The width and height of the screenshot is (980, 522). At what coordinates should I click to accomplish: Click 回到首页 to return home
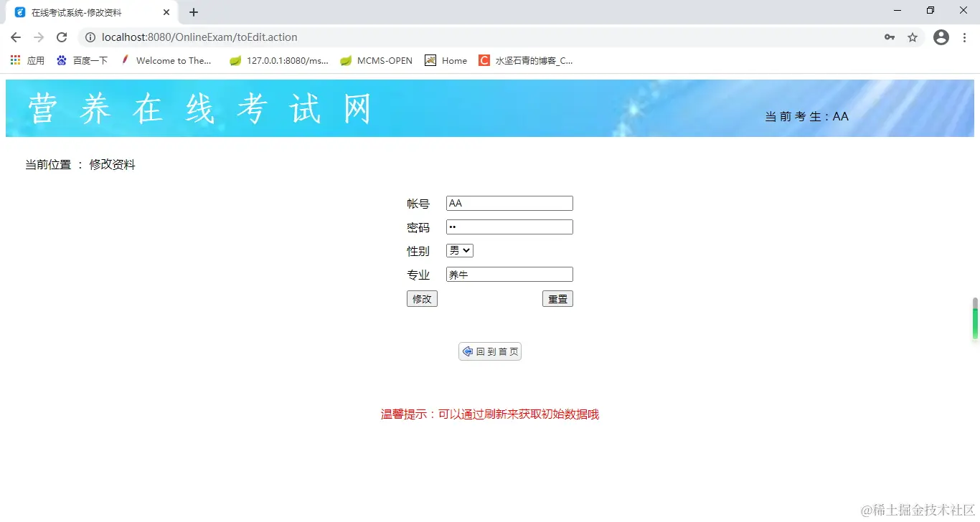(490, 351)
